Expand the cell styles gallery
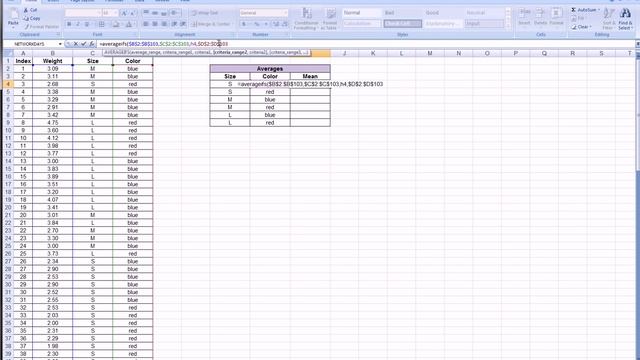640x360 pixels. pyautogui.click(x=508, y=26)
